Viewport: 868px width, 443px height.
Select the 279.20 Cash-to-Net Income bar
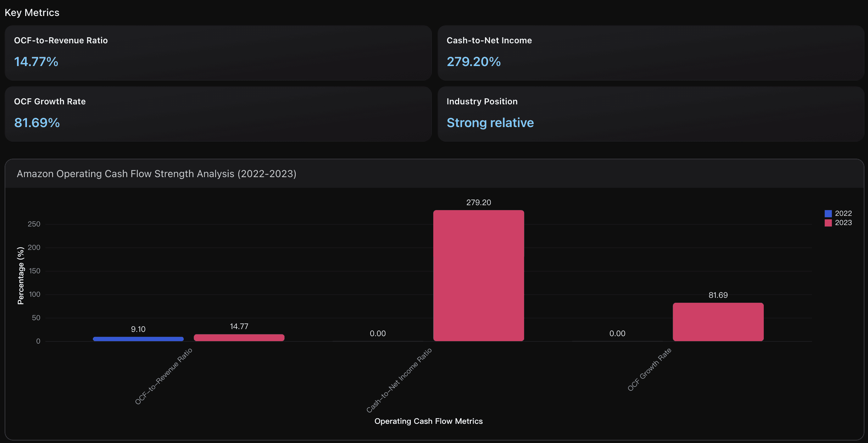479,275
